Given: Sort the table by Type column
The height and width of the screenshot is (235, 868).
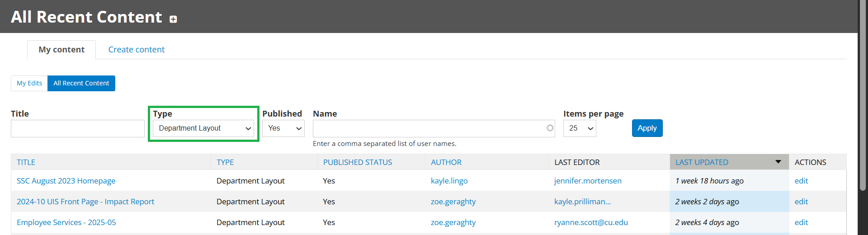Looking at the screenshot, I should [x=225, y=162].
